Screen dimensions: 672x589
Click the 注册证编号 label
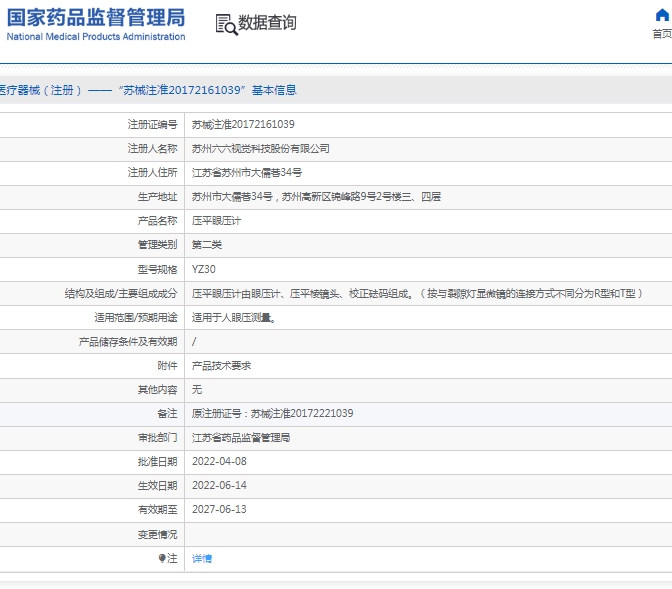click(x=152, y=124)
